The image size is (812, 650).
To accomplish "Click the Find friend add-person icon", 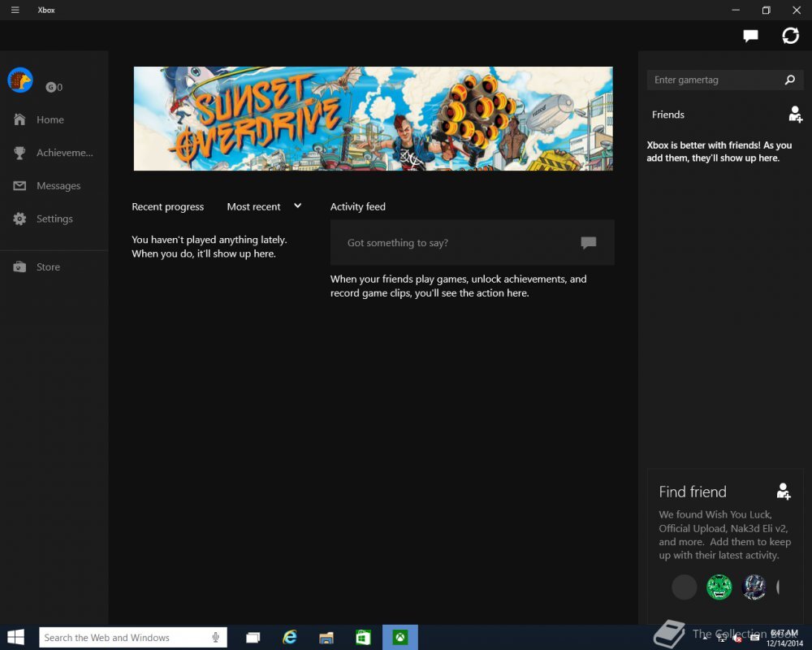I will (783, 492).
